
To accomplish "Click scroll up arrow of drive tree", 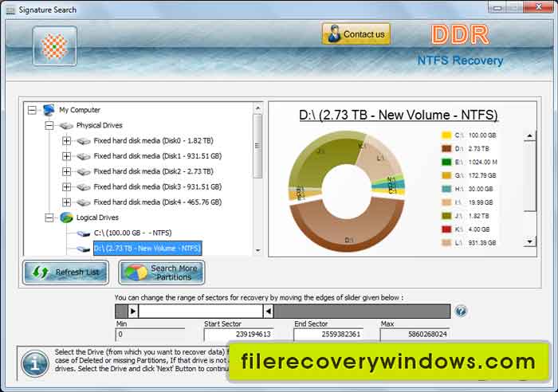I will point(257,108).
